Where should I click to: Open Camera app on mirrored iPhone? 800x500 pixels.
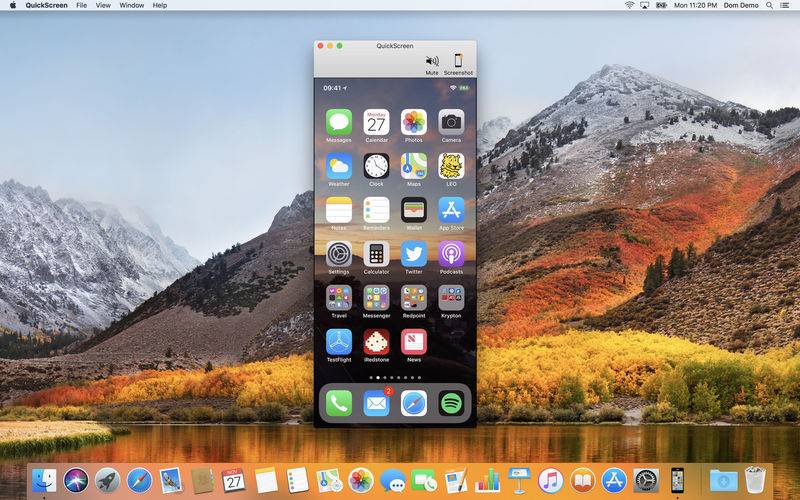click(452, 122)
